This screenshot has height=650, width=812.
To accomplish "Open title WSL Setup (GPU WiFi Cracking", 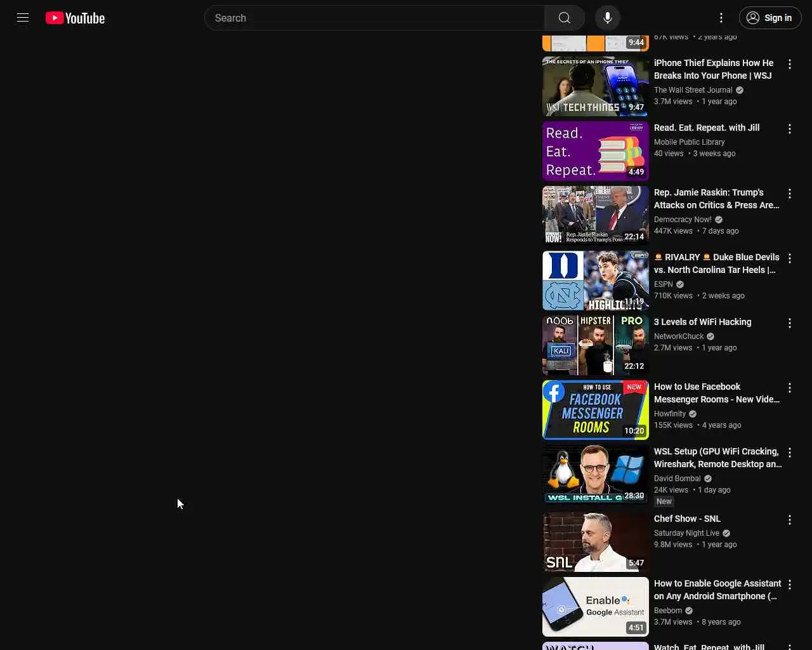I will 717,458.
